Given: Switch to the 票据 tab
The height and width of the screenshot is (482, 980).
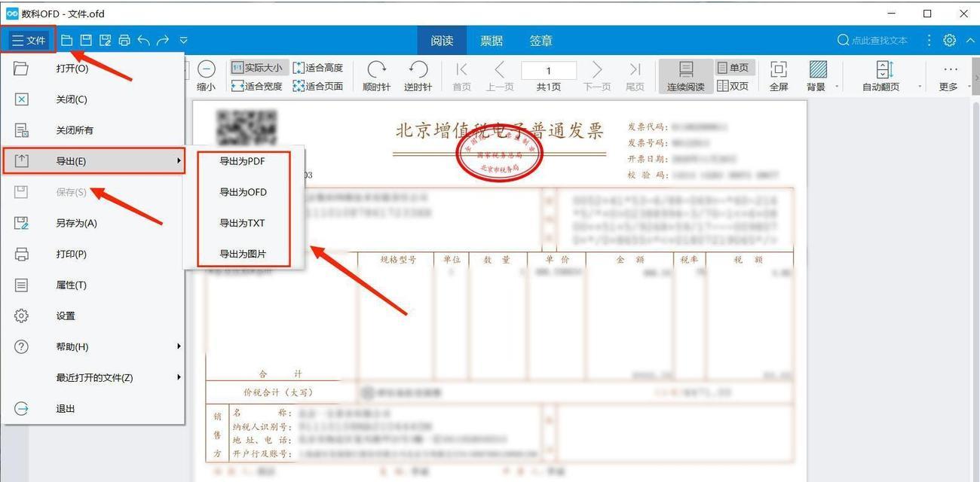Looking at the screenshot, I should tap(492, 40).
